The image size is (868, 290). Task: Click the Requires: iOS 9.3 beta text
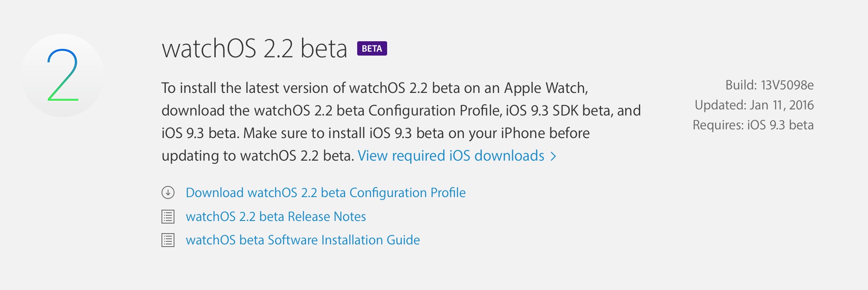(x=753, y=125)
